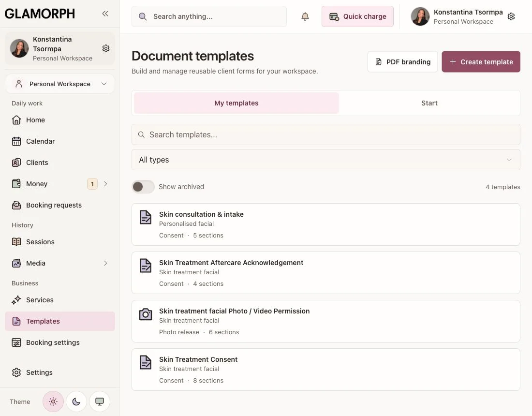Viewport: 532px width, 416px height.
Task: Click the PDF branding document icon
Action: [x=378, y=62]
